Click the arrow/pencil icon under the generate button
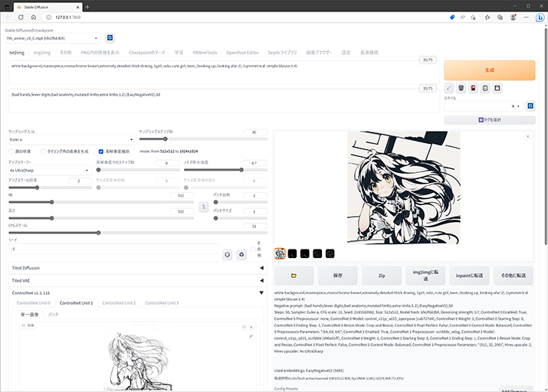Image resolution: width=548 pixels, height=392 pixels. (x=449, y=88)
